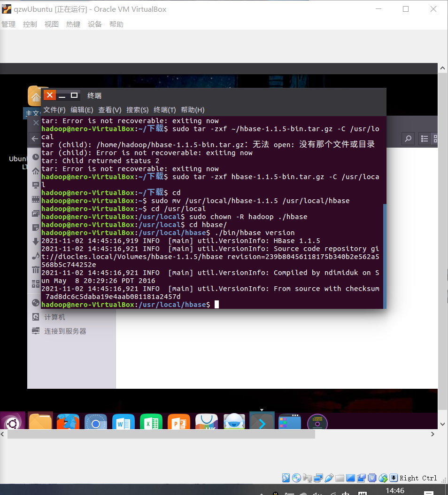The image size is (448, 495).
Task: Open Desktop in file manager sidebar
Action: click(x=36, y=185)
